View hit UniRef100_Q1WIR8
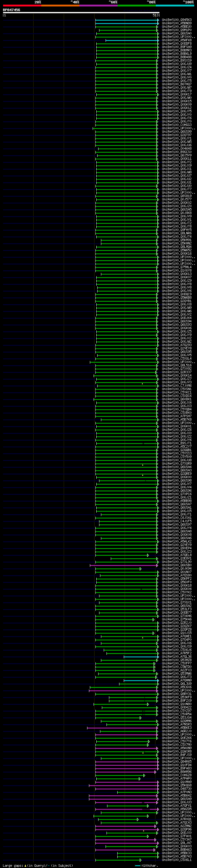Screen dimensions: 197x868 (x=177, y=751)
